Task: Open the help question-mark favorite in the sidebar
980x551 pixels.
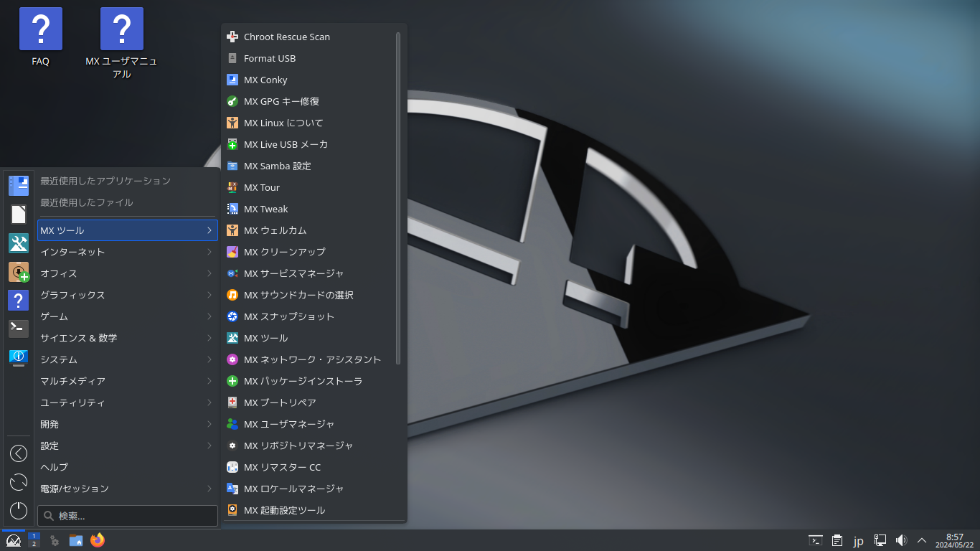Action: click(x=19, y=301)
